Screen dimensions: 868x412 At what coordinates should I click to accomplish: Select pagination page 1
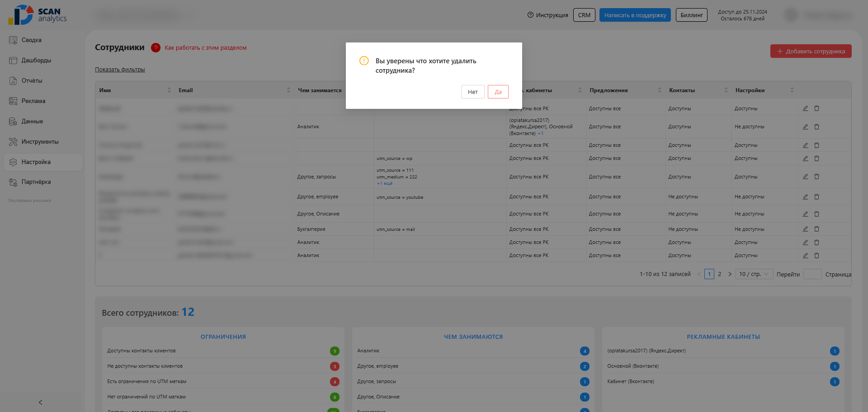point(709,274)
